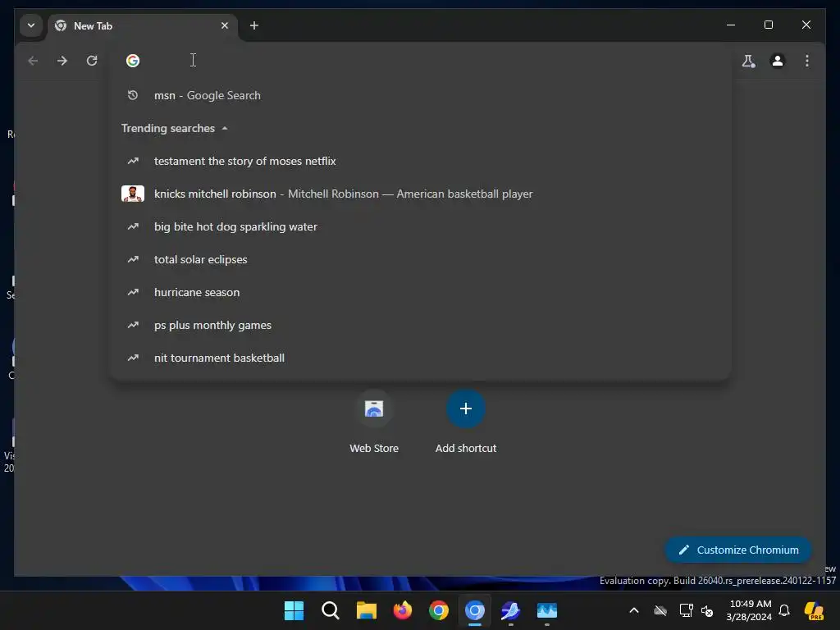Open the clock and date flyout

[749, 610]
